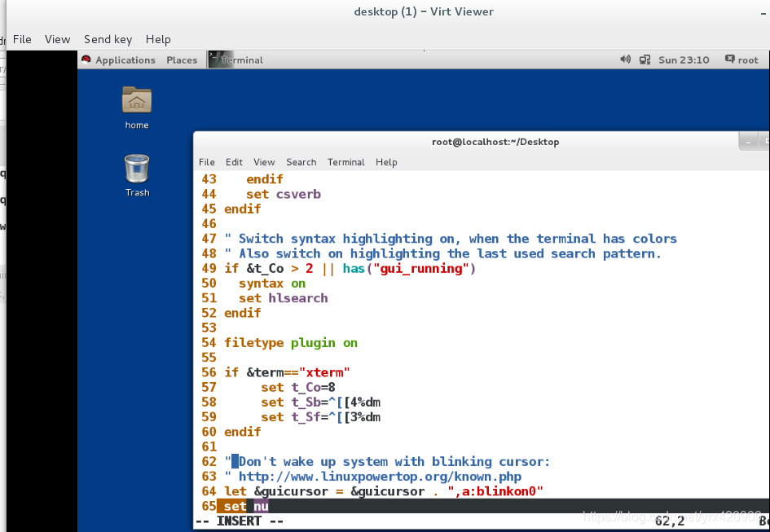The width and height of the screenshot is (770, 532).
Task: Open the home folder desktop icon
Action: pyautogui.click(x=137, y=100)
